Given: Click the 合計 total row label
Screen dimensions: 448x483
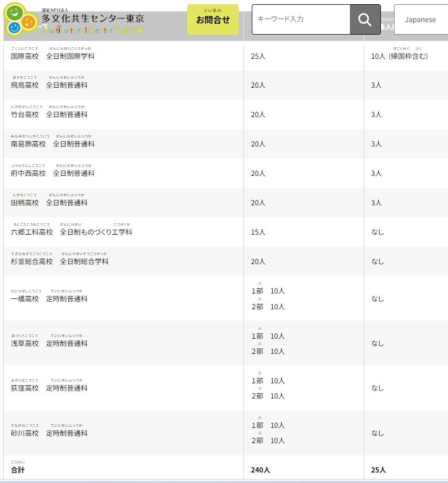Looking at the screenshot, I should [x=17, y=470].
